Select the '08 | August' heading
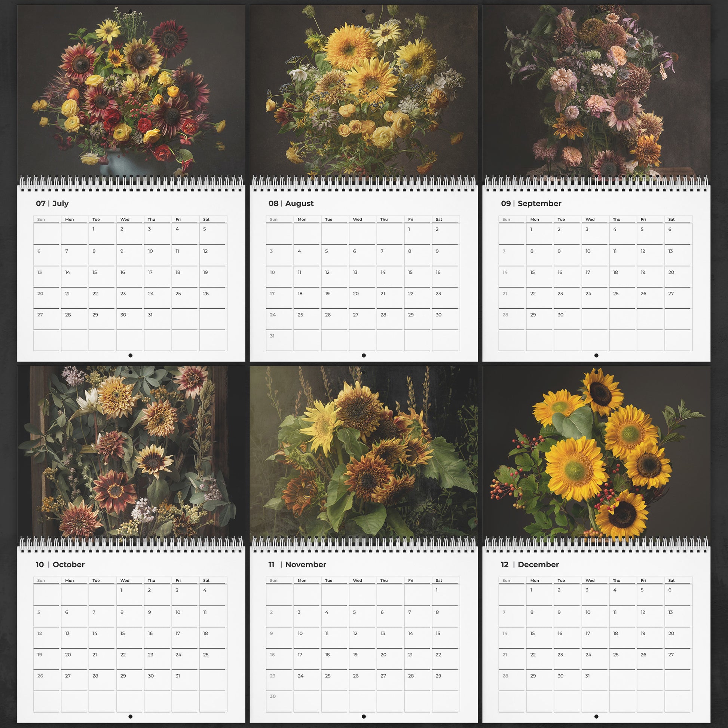The width and height of the screenshot is (728, 728). pyautogui.click(x=291, y=204)
